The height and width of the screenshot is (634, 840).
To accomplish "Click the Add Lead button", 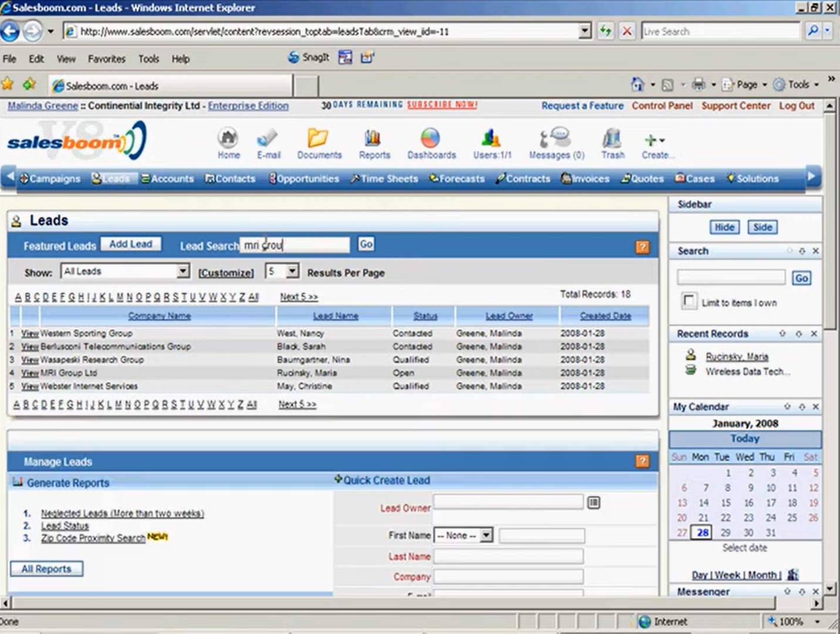I will click(x=130, y=244).
